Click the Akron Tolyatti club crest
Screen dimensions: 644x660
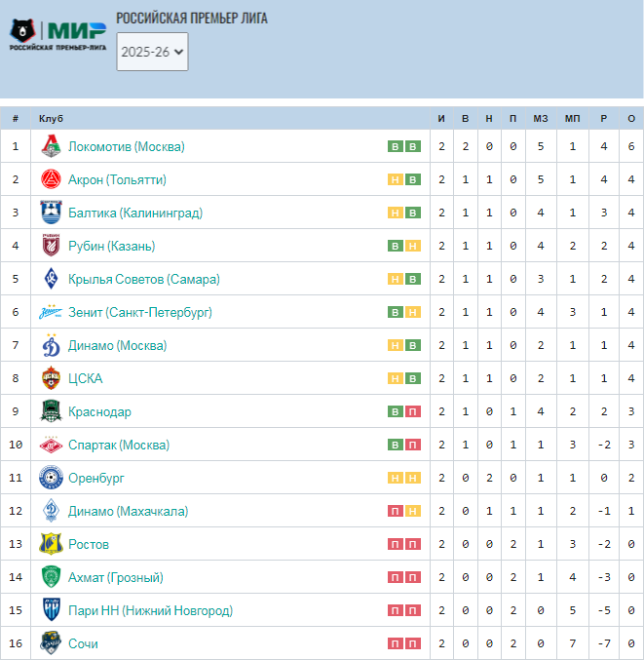pos(51,179)
